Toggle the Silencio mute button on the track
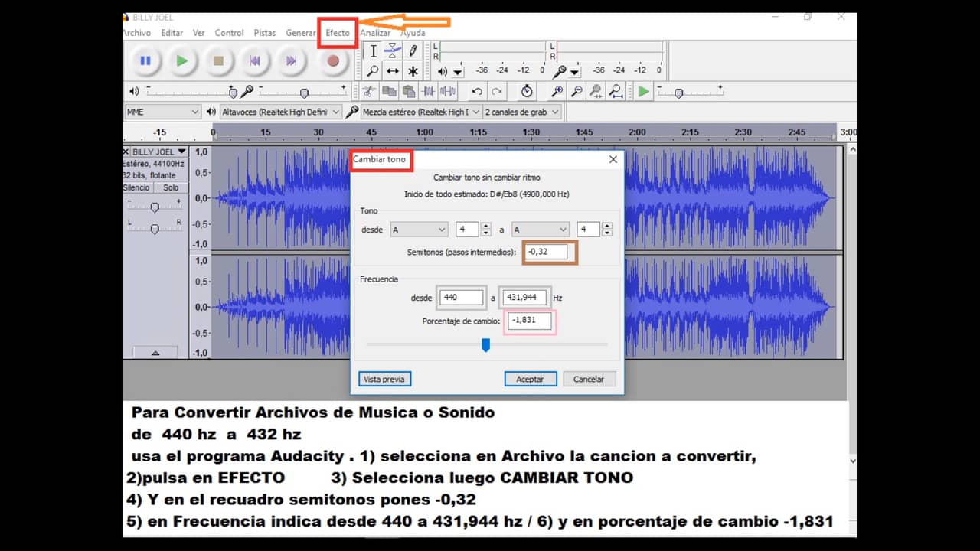980x551 pixels. [x=137, y=187]
